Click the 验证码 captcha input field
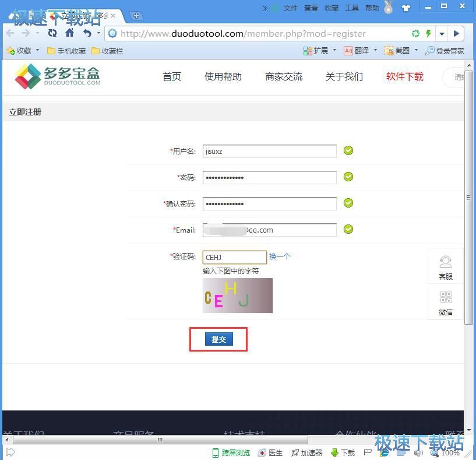476x460 pixels. [x=235, y=257]
